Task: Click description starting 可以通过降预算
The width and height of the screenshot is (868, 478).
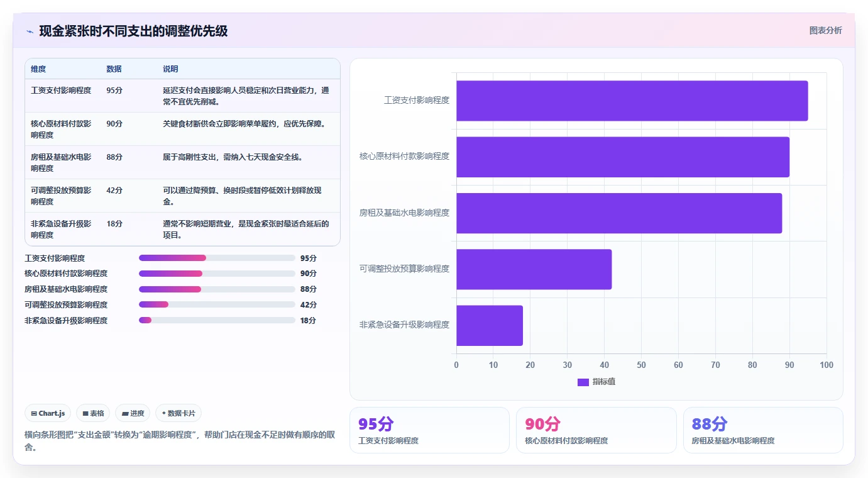Action: tap(242, 196)
